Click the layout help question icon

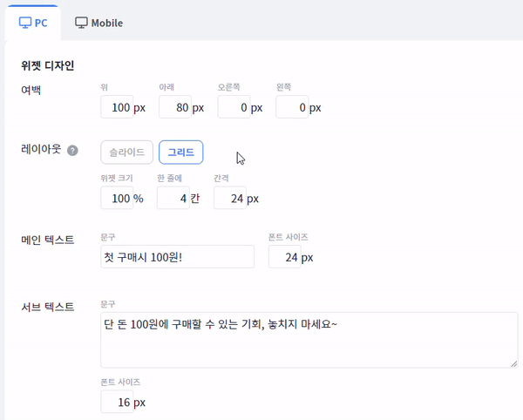pyautogui.click(x=72, y=151)
